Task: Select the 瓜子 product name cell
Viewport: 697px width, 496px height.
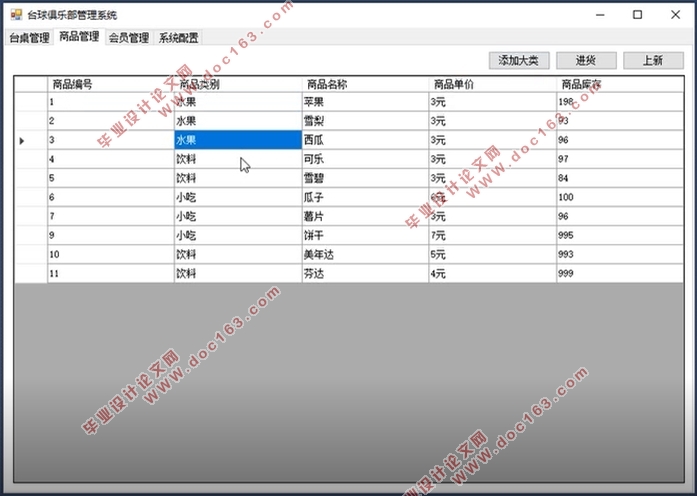Action: click(365, 197)
